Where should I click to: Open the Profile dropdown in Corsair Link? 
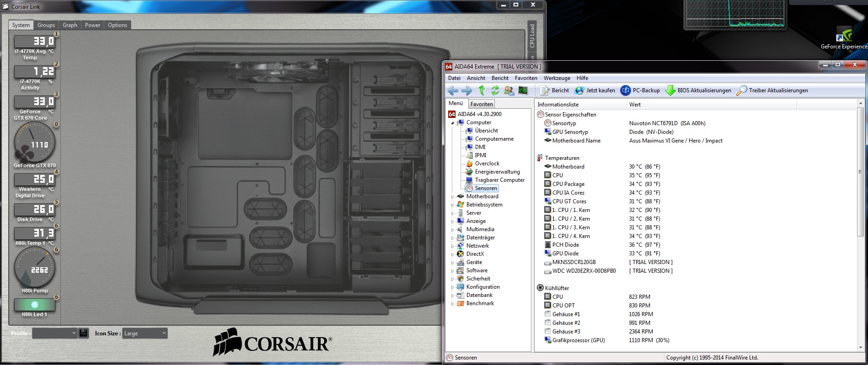pyautogui.click(x=54, y=333)
